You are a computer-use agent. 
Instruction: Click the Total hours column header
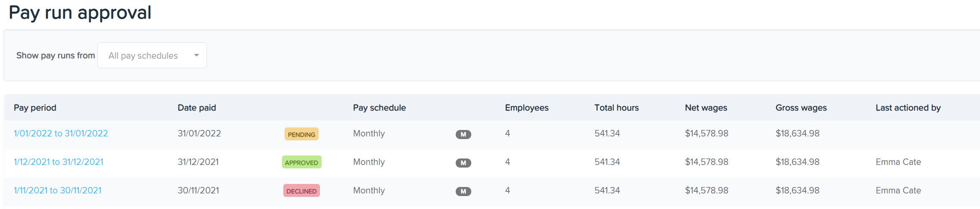click(617, 108)
